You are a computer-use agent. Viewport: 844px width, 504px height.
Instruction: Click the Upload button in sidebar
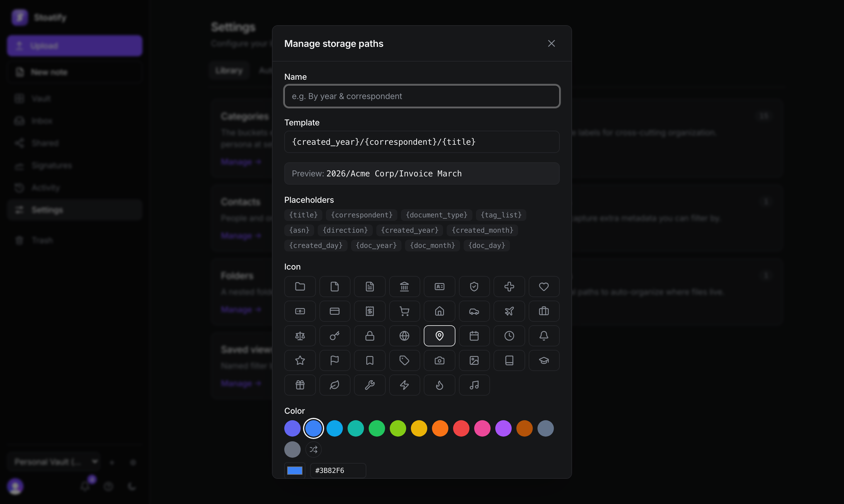click(x=75, y=45)
